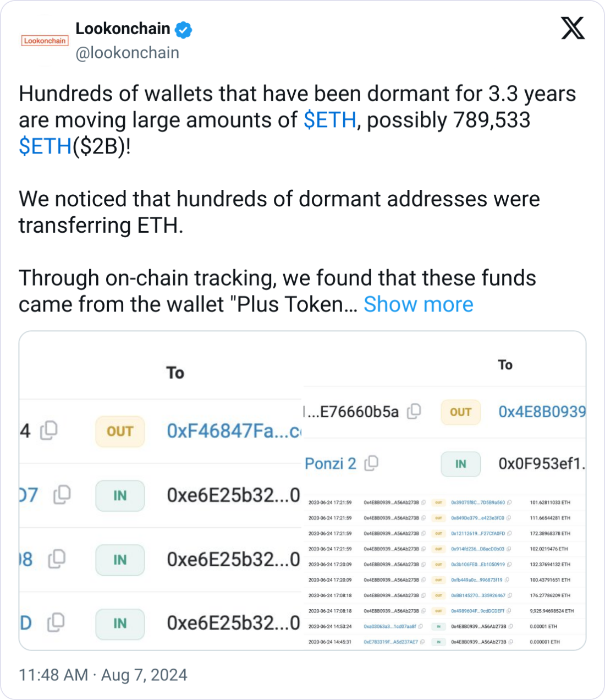
Task: Click the Lookonchain display name
Action: pos(123,29)
